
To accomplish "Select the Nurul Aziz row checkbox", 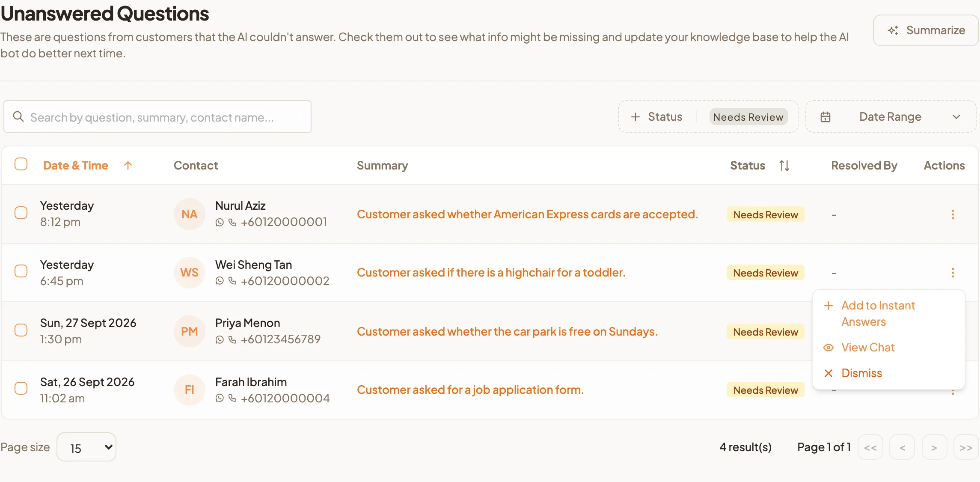I will coord(21,213).
